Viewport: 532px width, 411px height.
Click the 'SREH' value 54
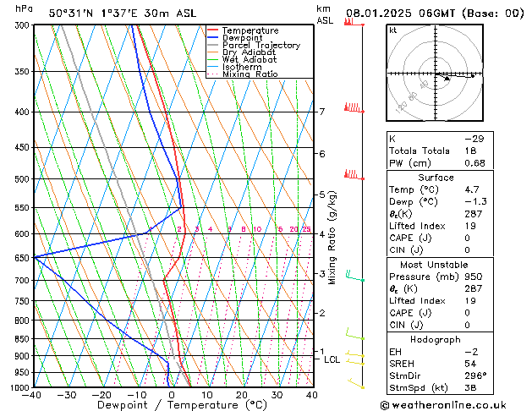[470, 364]
